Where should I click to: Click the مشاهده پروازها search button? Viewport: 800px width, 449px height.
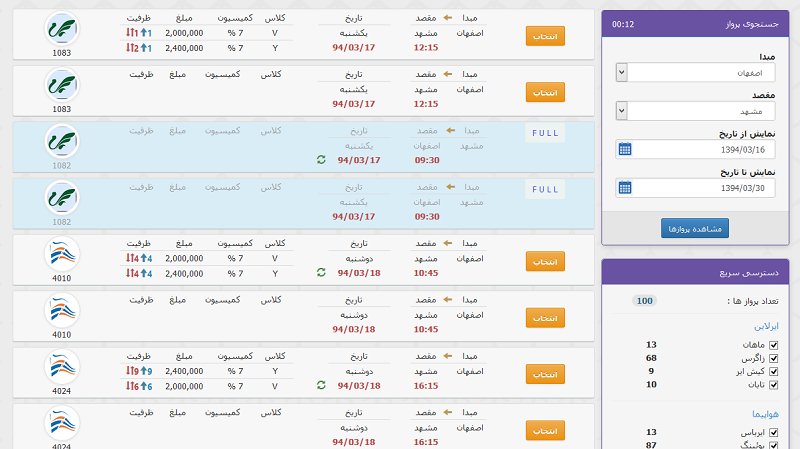pyautogui.click(x=695, y=229)
